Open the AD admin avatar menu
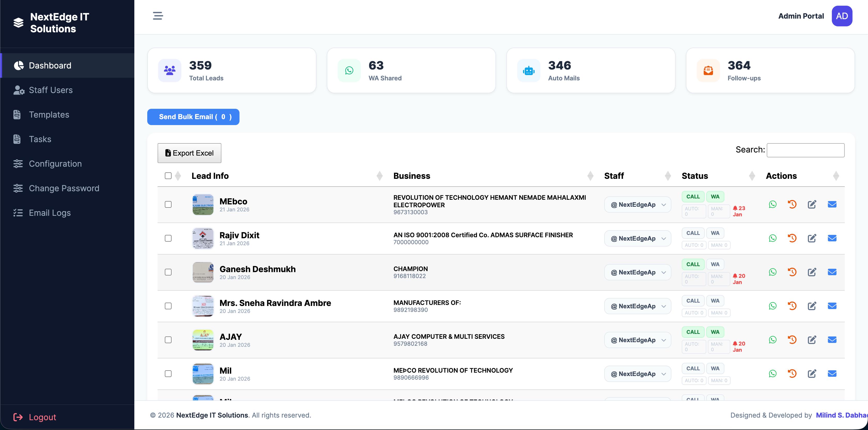Viewport: 868px width, 430px height. (842, 16)
